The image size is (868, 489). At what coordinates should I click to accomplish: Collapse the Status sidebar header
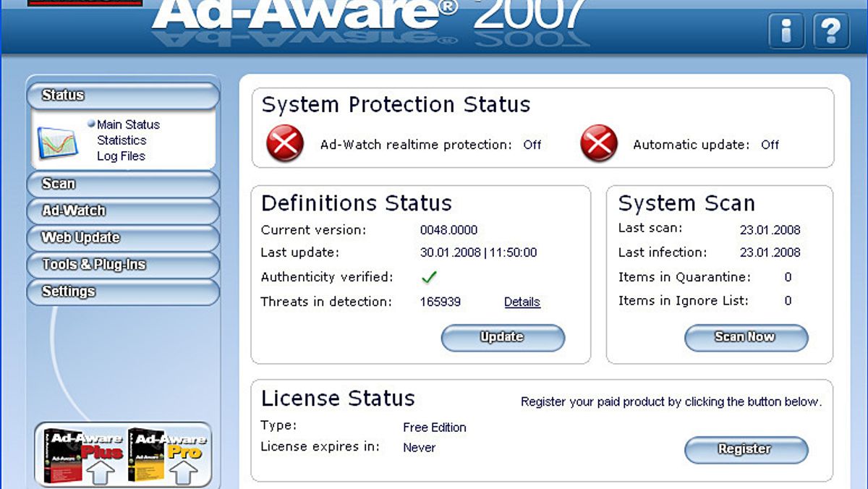pyautogui.click(x=122, y=95)
